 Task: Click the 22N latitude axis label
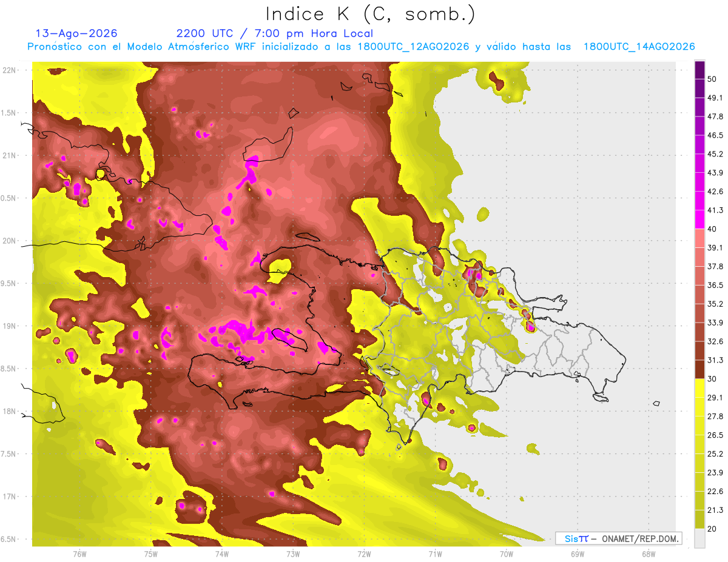click(9, 70)
